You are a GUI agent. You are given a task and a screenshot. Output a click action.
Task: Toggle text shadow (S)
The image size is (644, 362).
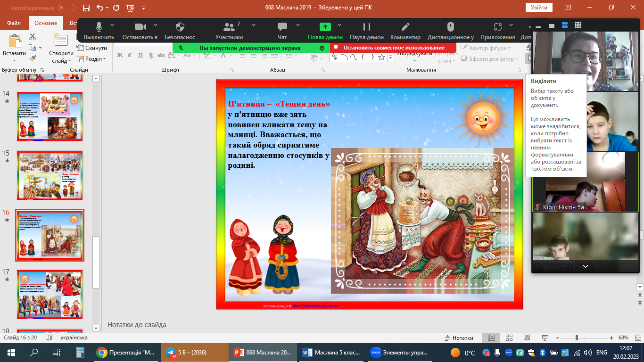150,55
